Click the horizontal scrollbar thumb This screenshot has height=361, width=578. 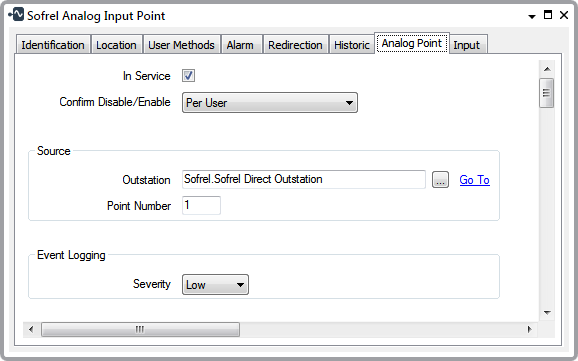tap(140, 329)
